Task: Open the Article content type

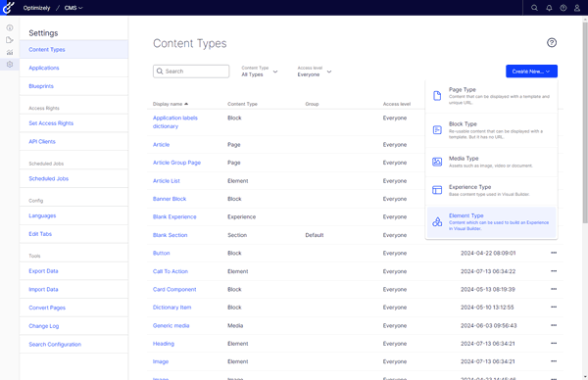Action: point(162,145)
